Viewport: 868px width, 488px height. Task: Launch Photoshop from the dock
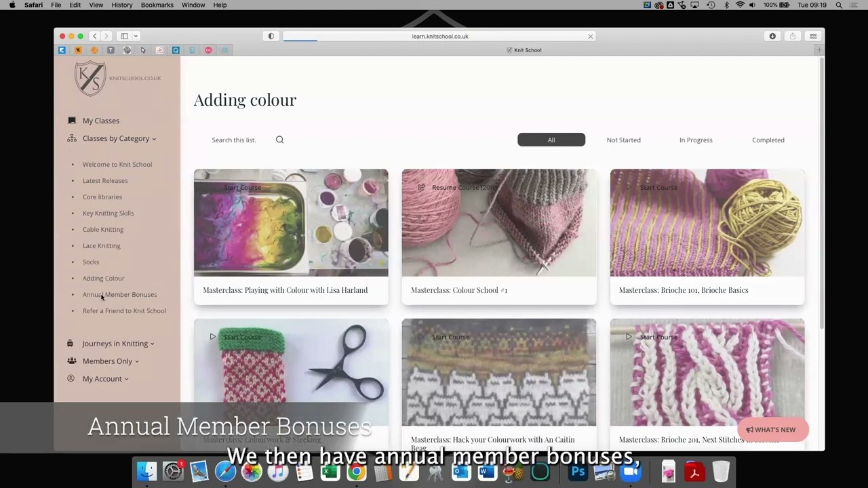578,472
